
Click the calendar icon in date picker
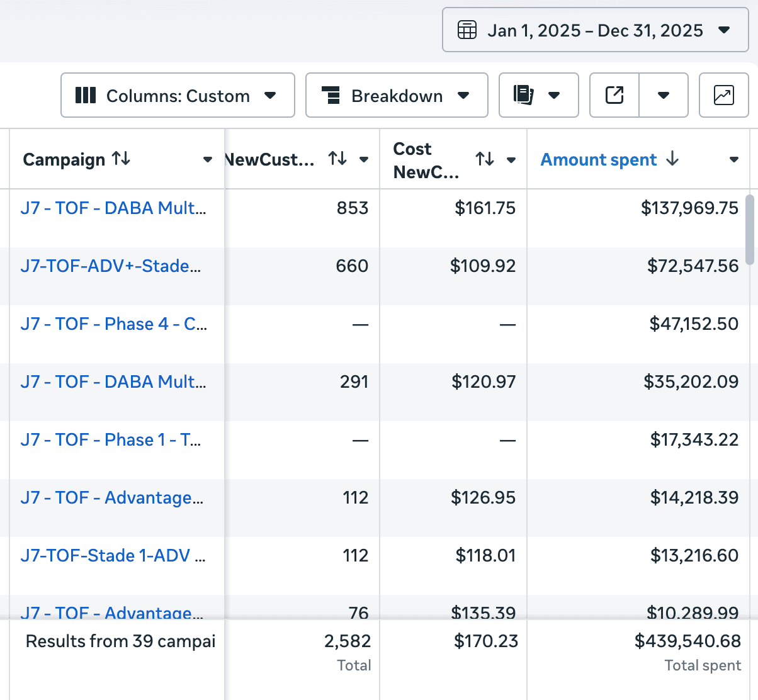(467, 30)
